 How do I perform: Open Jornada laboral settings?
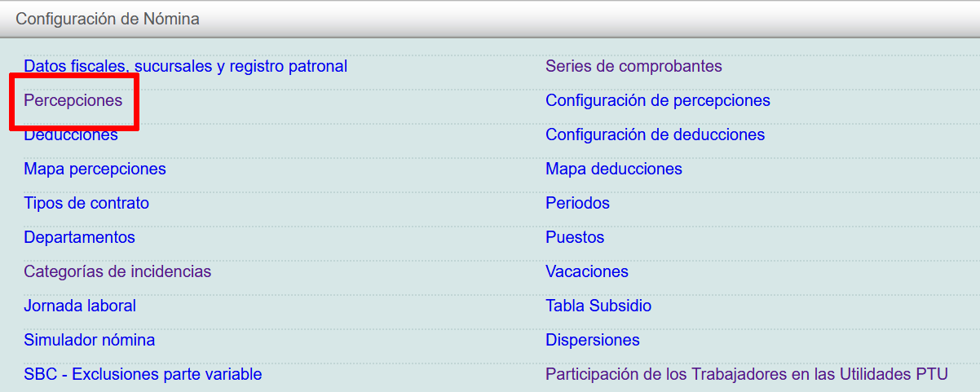click(80, 306)
